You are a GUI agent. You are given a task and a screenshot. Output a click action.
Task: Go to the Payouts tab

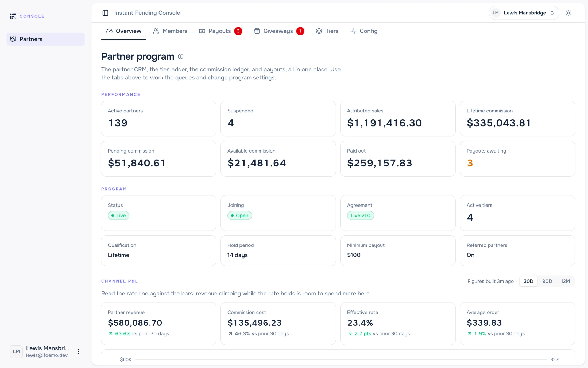[x=220, y=31]
